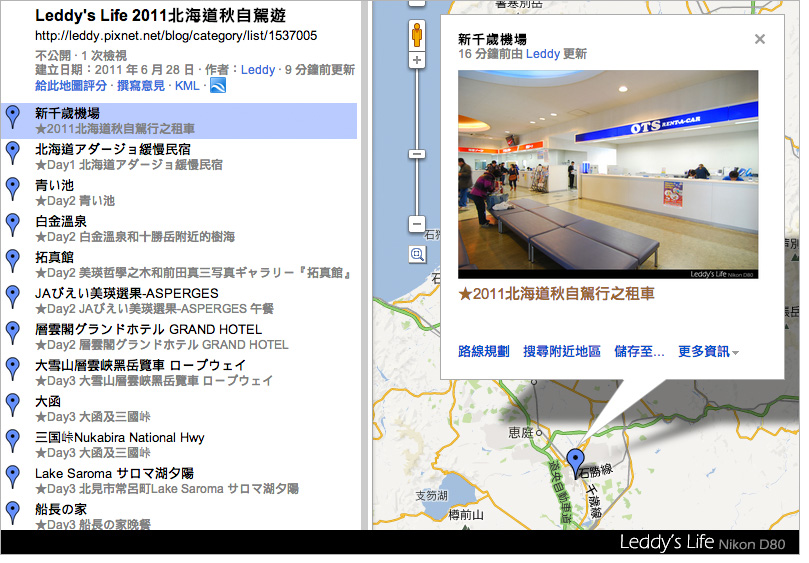Click the marker icon beside 層雲閣グランドホテル

coord(13,335)
